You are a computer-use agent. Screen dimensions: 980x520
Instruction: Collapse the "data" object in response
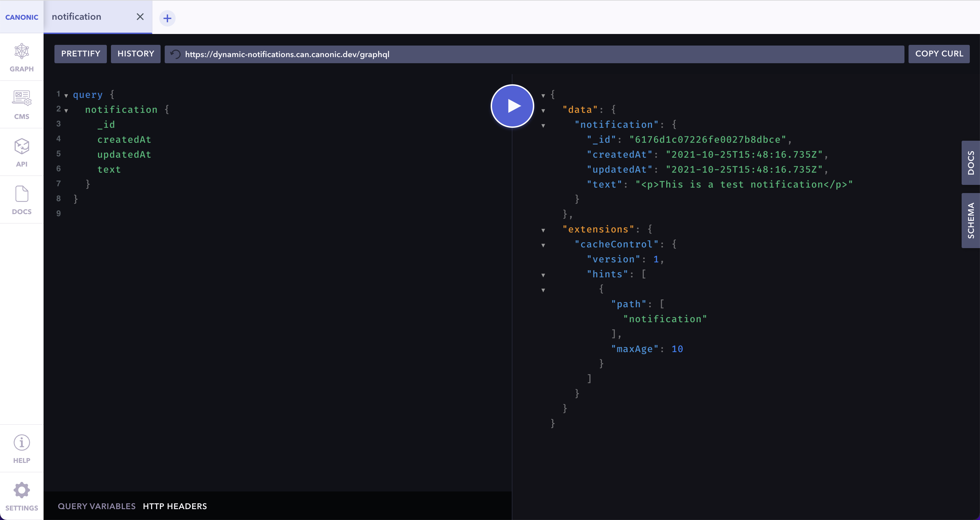[x=543, y=110]
